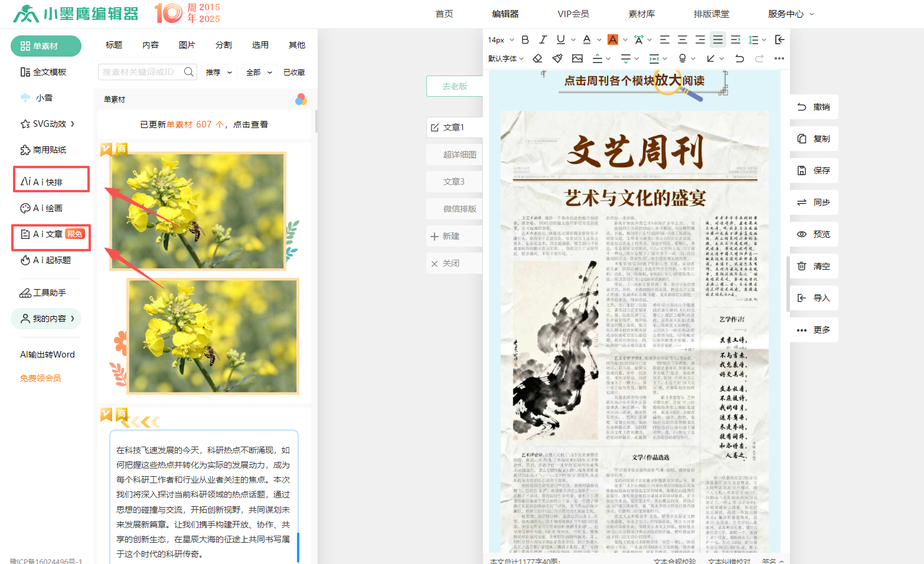The height and width of the screenshot is (564, 924).
Task: Toggle italic text formatting
Action: click(543, 40)
